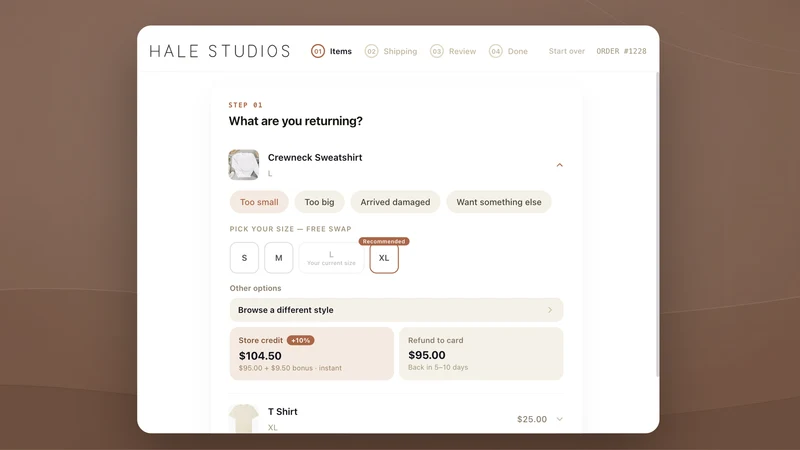Click the Crewneck Sweatshirt product thumbnail
The image size is (800, 450).
243,165
